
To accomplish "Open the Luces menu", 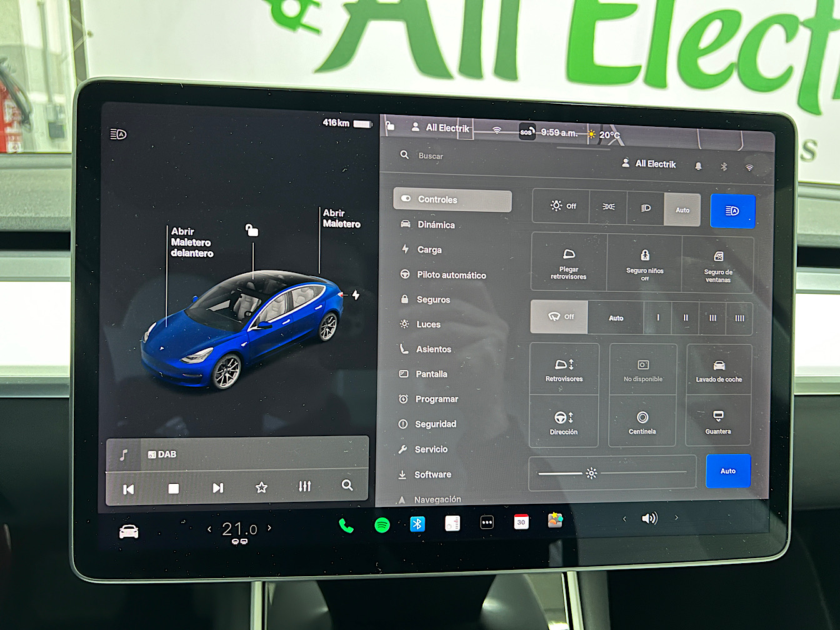I will tap(428, 324).
